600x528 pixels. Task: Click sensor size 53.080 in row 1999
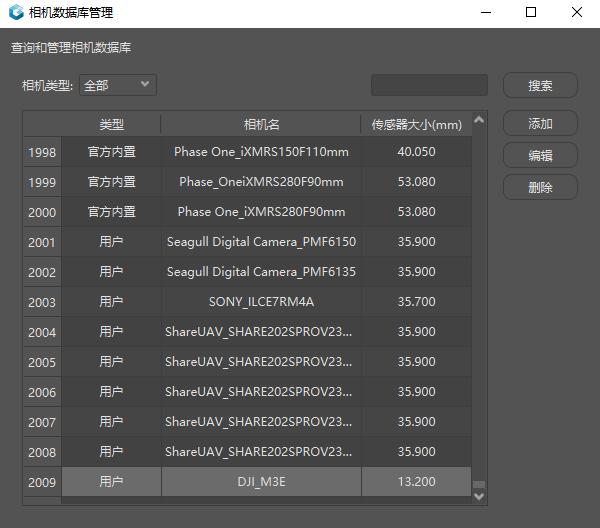416,182
